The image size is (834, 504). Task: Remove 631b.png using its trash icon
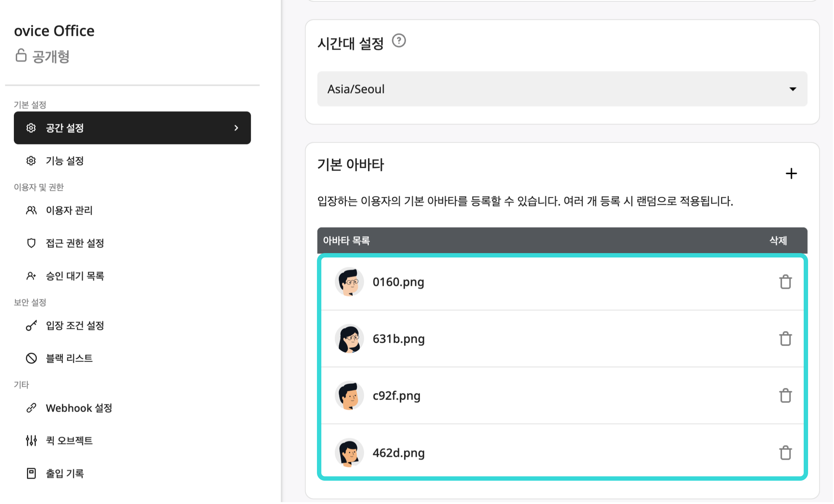785,339
